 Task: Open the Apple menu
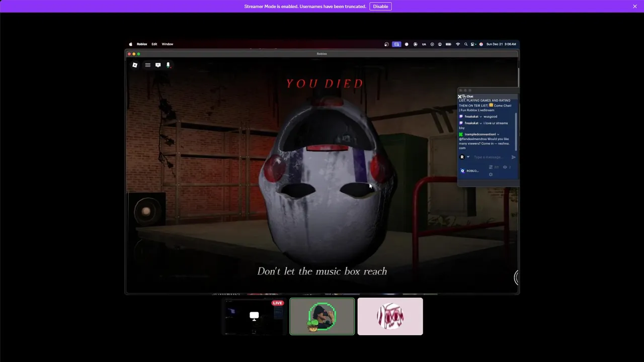click(x=130, y=44)
